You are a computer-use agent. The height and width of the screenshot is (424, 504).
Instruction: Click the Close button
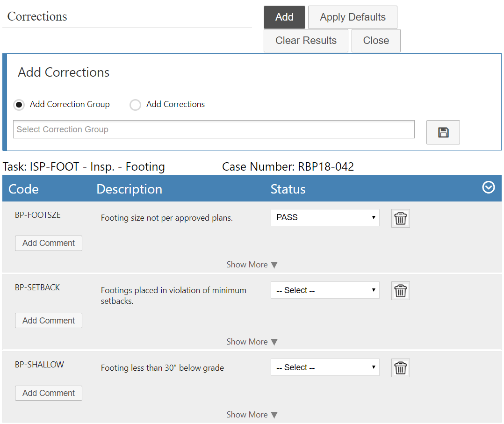pyautogui.click(x=376, y=41)
